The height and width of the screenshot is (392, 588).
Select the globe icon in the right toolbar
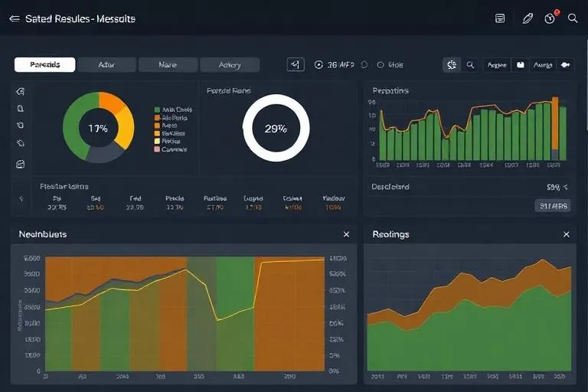(452, 64)
